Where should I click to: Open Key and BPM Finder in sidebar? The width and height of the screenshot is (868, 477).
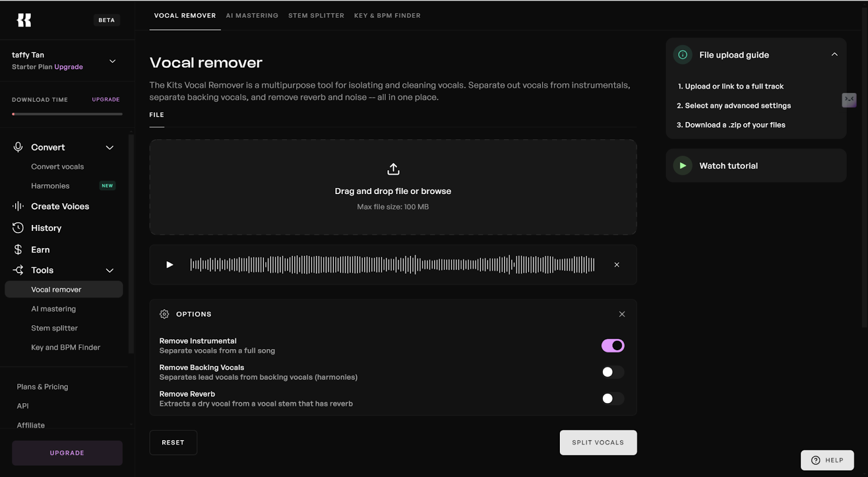click(66, 347)
